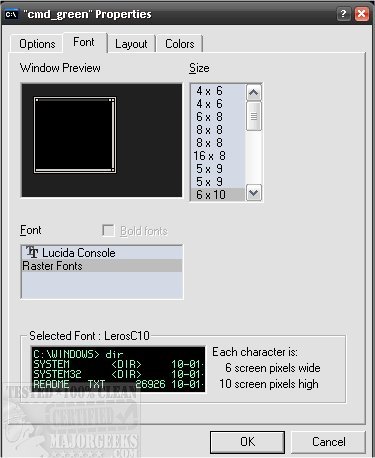Toggle the Bold fonts checkbox
The width and height of the screenshot is (375, 458).
pyautogui.click(x=108, y=230)
